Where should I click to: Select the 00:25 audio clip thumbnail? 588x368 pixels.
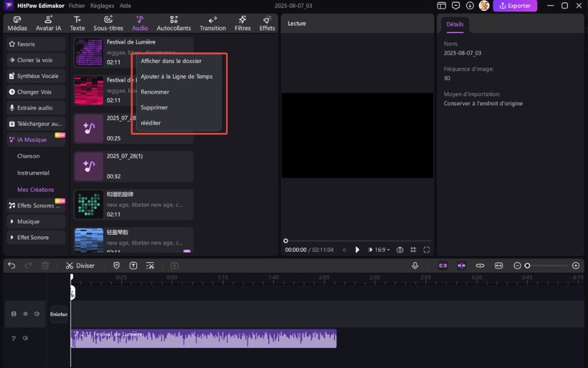[89, 129]
